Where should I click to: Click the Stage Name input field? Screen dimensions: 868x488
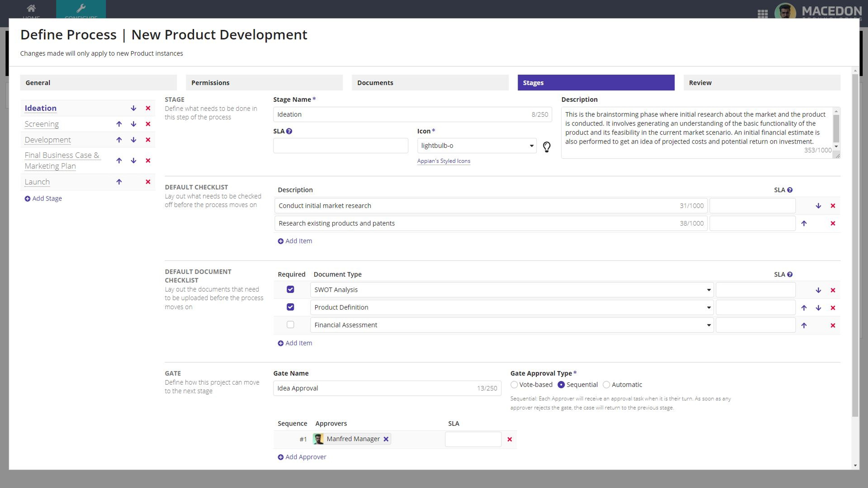click(413, 115)
